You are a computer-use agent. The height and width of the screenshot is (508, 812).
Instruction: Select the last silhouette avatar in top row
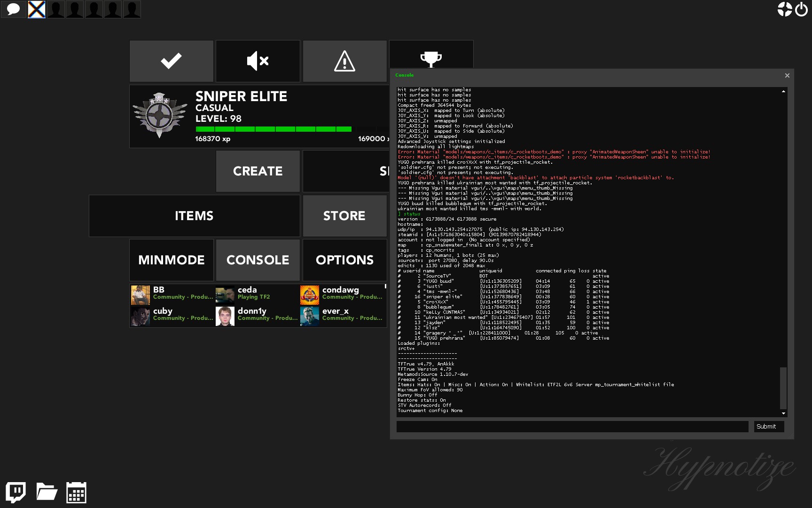[x=132, y=9]
